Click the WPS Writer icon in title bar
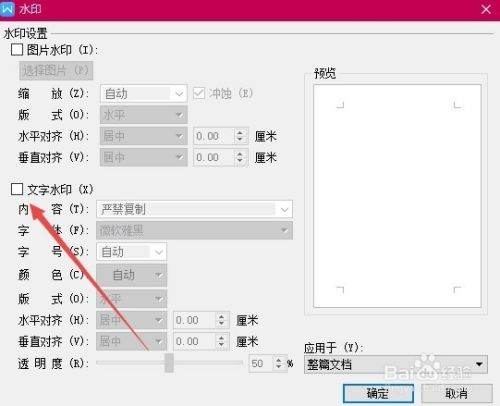The width and height of the screenshot is (500, 406). pyautogui.click(x=7, y=9)
